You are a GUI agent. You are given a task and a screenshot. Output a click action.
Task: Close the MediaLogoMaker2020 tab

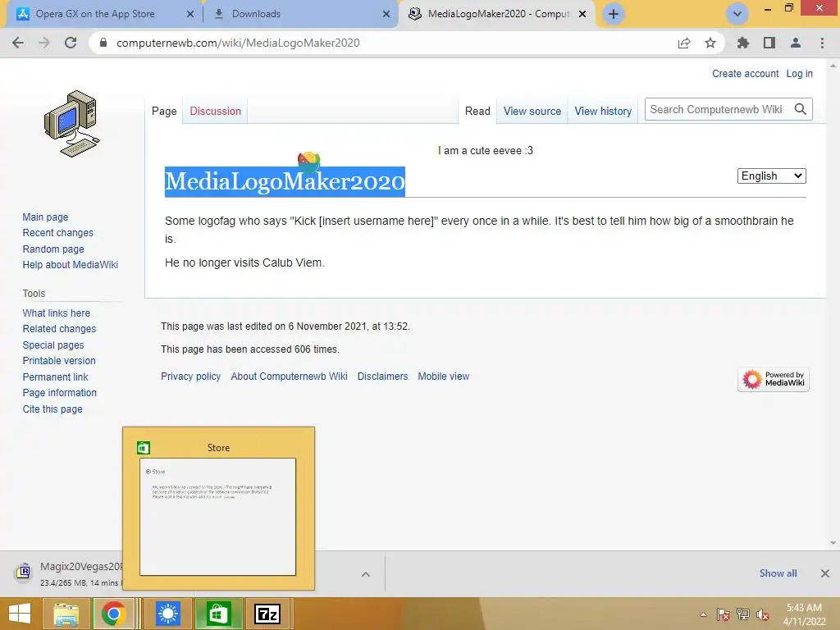pos(582,14)
